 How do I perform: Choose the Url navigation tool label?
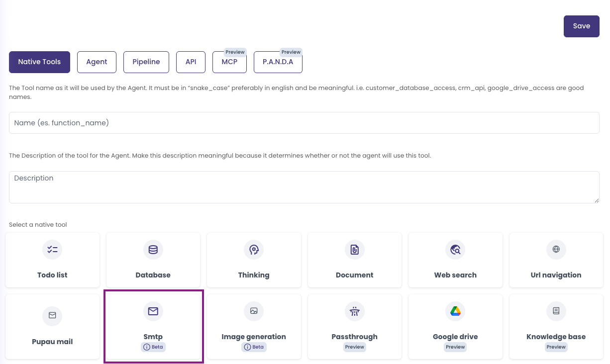click(x=556, y=275)
